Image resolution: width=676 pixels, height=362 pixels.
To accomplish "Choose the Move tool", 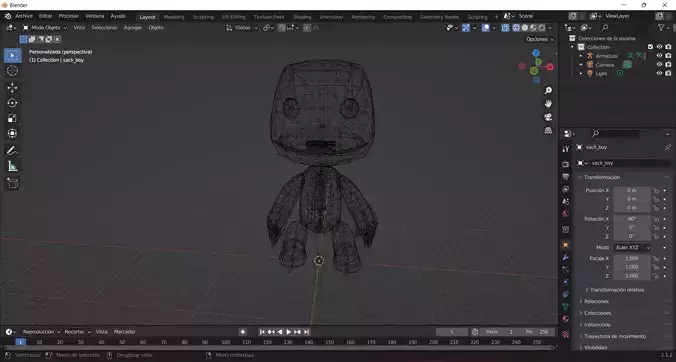I will coord(13,87).
